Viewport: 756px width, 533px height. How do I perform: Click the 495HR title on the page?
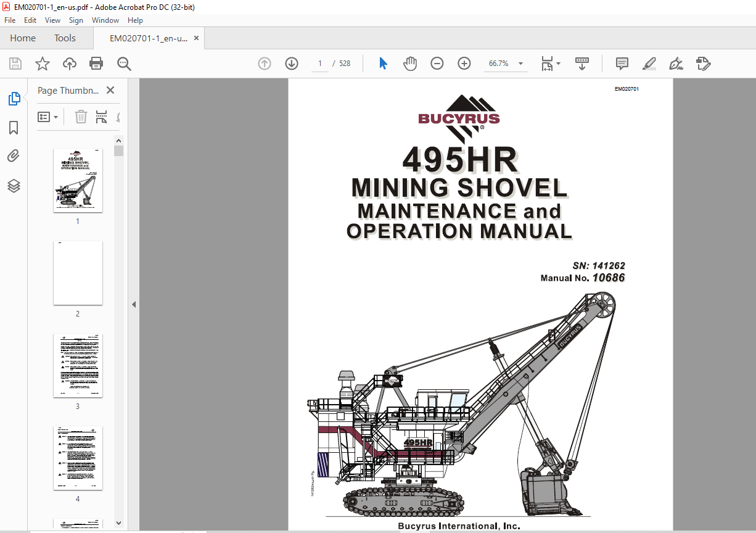pos(460,160)
